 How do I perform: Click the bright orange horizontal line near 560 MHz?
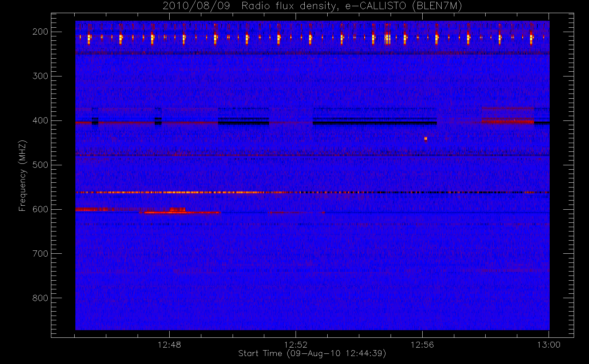(312, 192)
